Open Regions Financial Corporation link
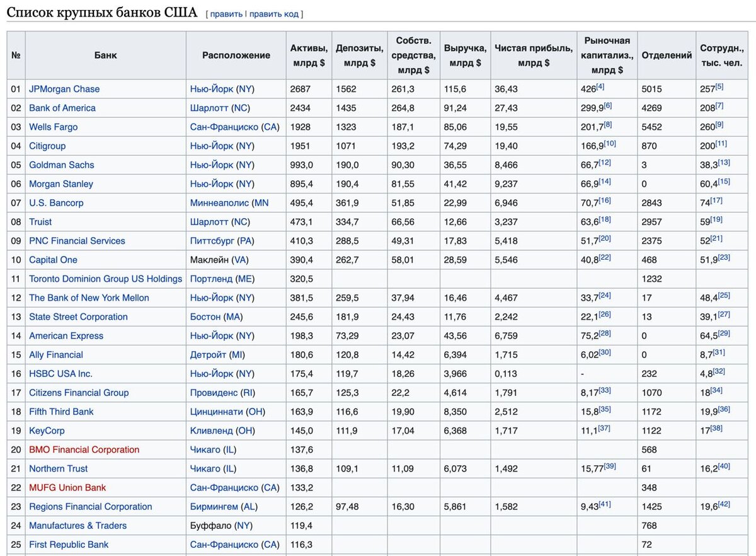The height and width of the screenshot is (556, 756). [x=91, y=506]
